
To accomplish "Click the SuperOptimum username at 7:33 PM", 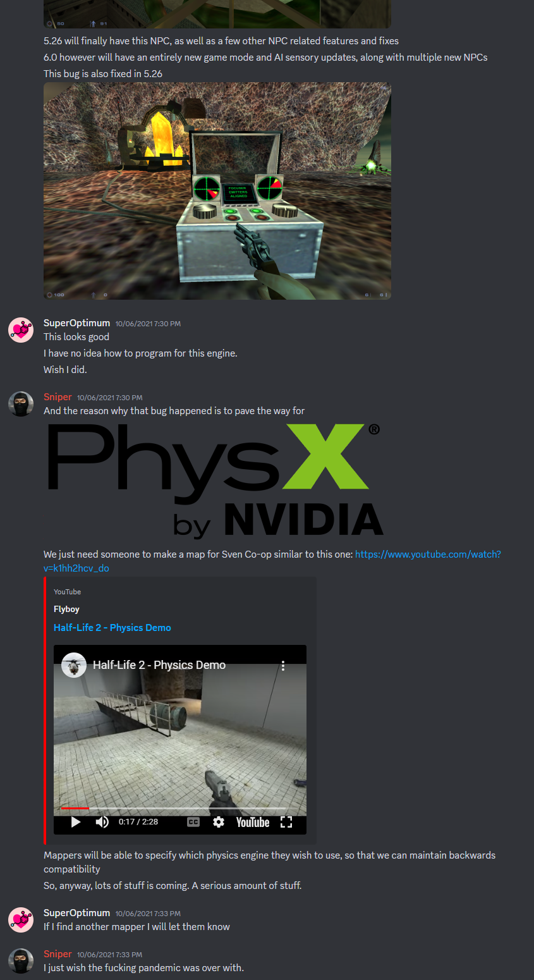I will pos(76,913).
